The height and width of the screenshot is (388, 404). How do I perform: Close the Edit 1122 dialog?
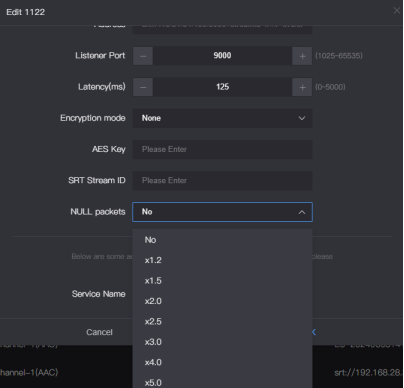pos(397,11)
